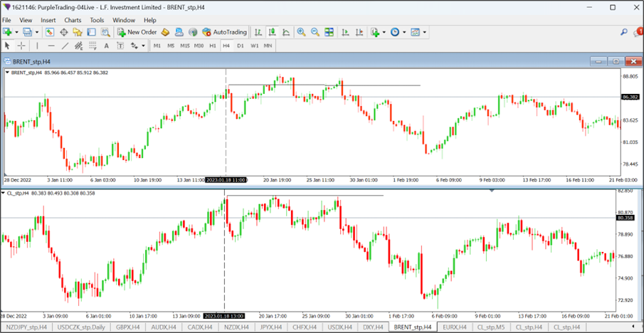Open the Indicators list icon
Viewport: 644px width, 333px height.
(375, 31)
